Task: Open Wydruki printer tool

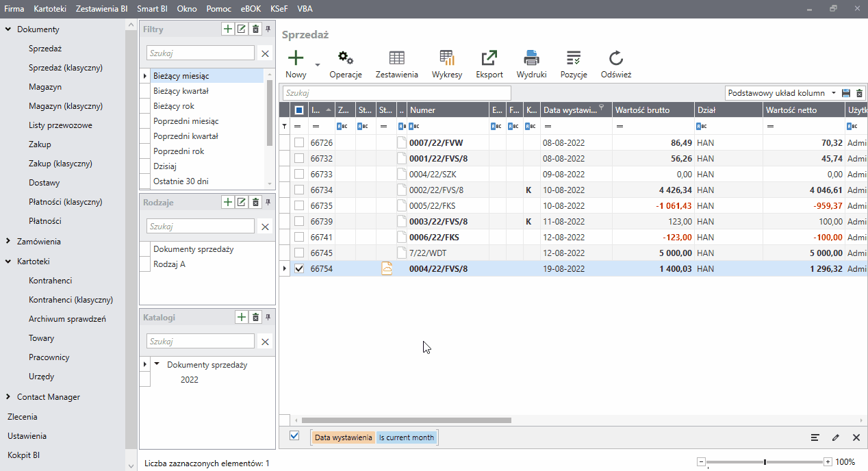Action: tap(531, 59)
